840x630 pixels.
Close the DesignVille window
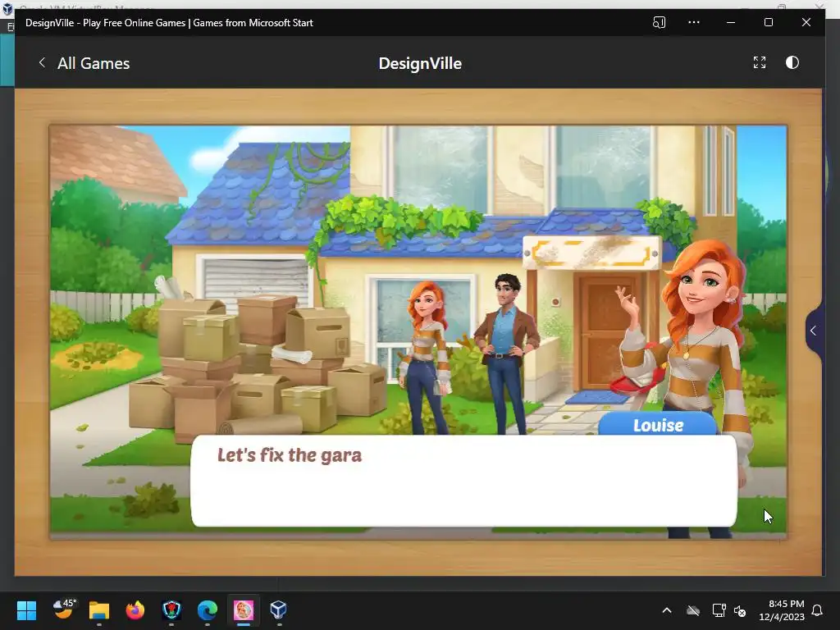coord(806,22)
